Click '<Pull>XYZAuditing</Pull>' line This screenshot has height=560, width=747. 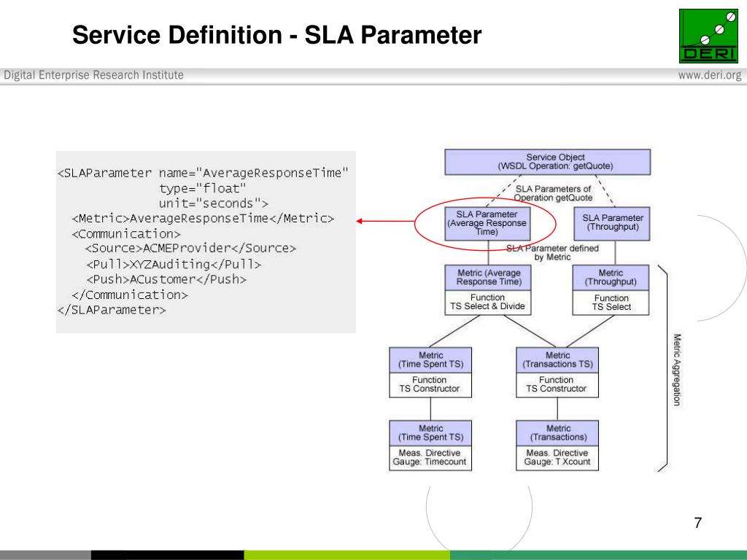coord(174,264)
